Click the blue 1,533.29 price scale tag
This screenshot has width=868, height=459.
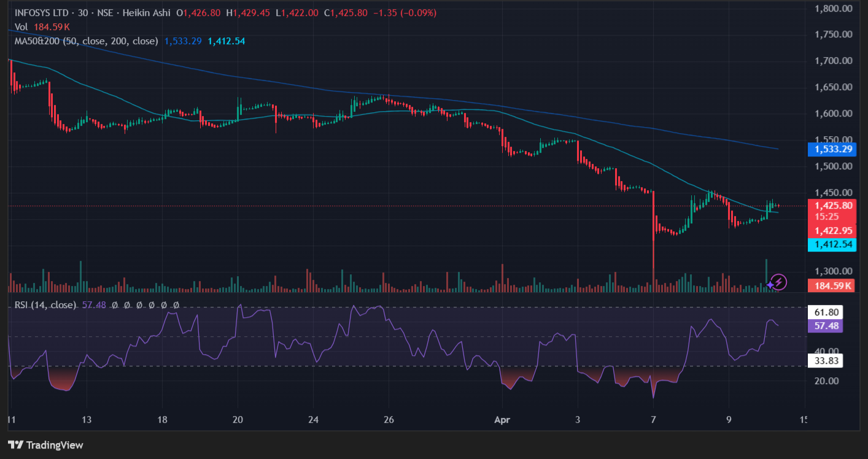pyautogui.click(x=832, y=149)
